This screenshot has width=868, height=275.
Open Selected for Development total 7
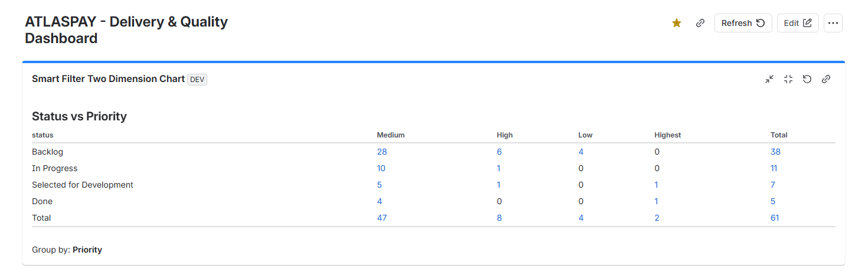773,185
